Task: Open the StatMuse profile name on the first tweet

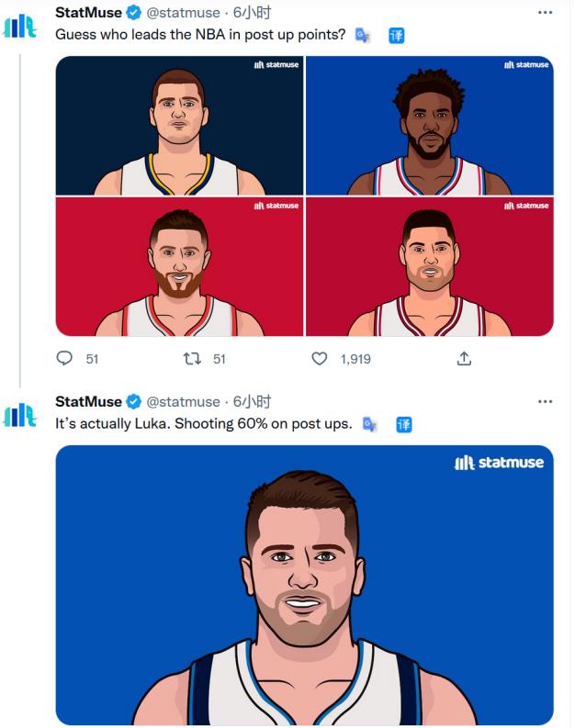Action: [x=88, y=13]
